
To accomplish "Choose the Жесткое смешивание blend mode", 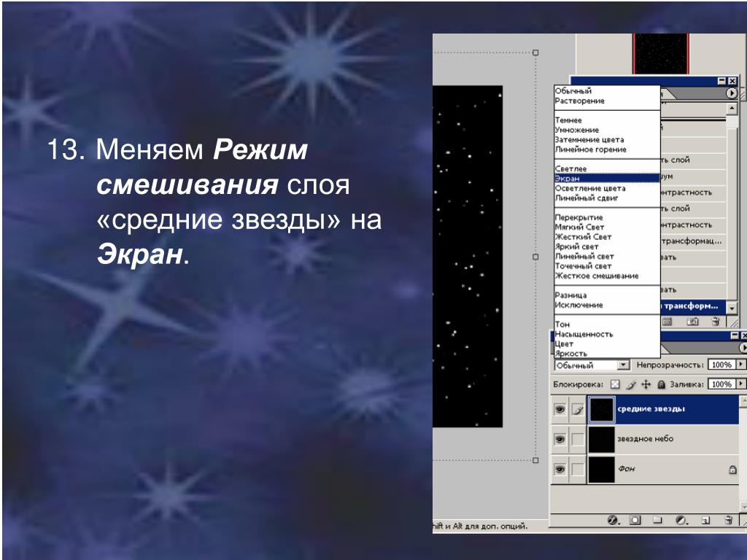I will coord(606,276).
